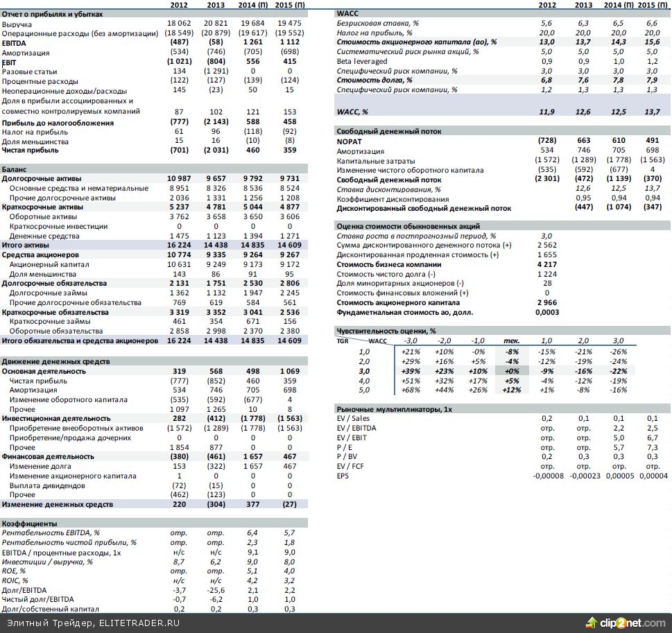Viewport: 672px width, 633px height.
Task: Select the EBITDA row label in income statement
Action: [x=14, y=43]
